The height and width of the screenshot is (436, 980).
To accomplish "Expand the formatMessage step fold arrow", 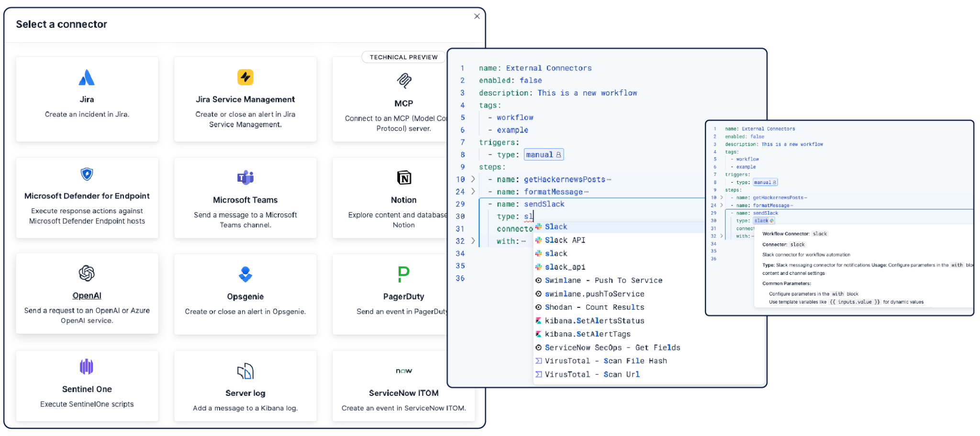I will tap(473, 192).
